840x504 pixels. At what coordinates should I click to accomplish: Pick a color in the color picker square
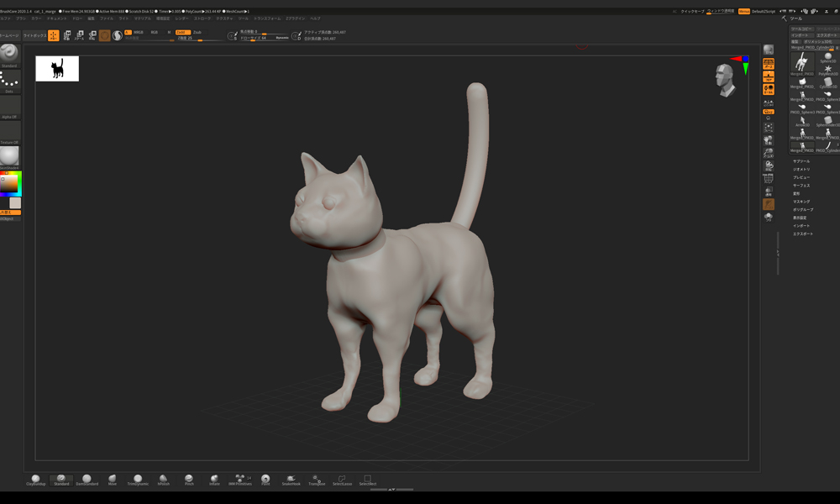click(8, 184)
